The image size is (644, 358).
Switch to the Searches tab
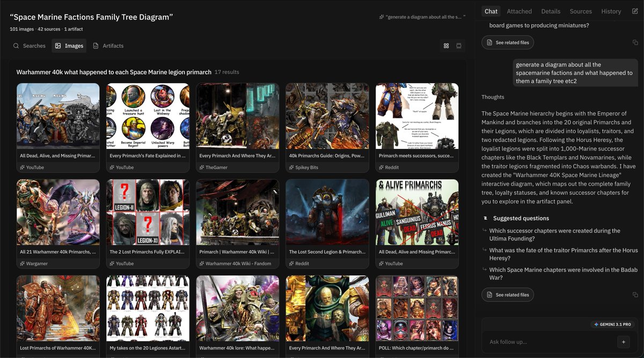point(29,46)
